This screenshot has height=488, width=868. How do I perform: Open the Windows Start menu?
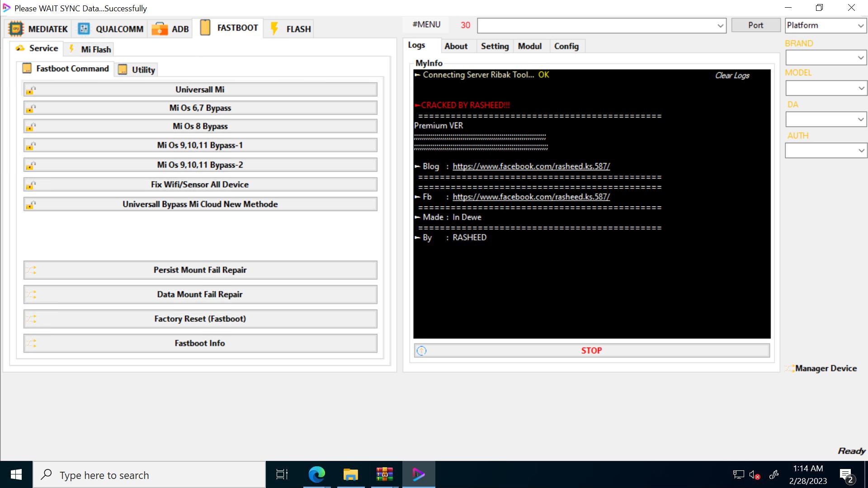tap(16, 474)
